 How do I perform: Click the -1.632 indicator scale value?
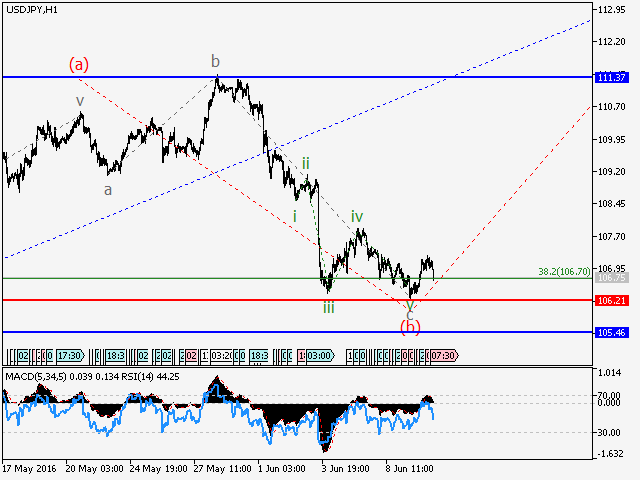pos(609,453)
